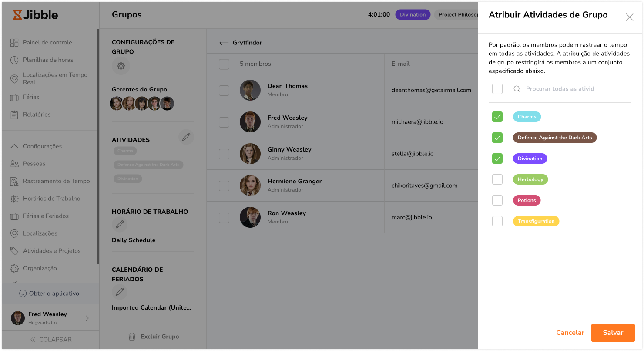
Task: Select the purple Divination activity tag
Action: [x=530, y=159]
